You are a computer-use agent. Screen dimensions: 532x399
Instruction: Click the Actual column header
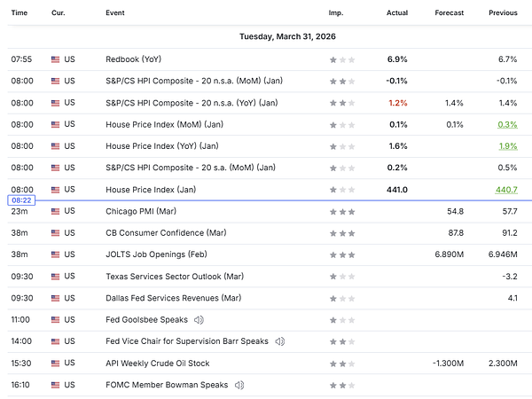(396, 13)
